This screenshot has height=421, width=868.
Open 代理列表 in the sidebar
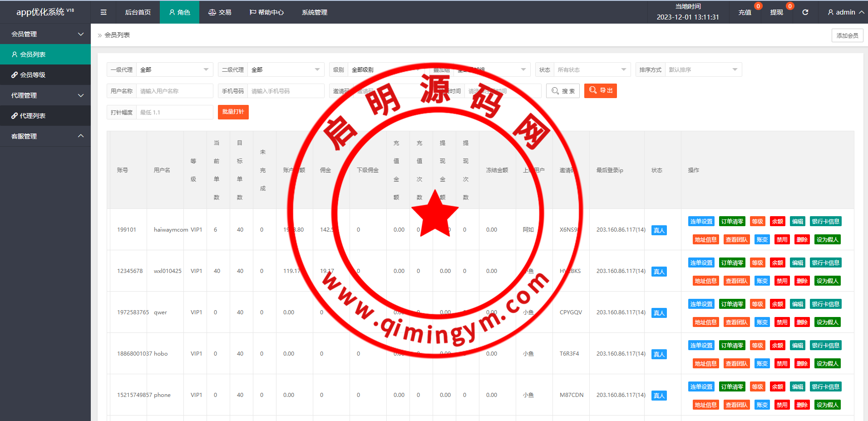coord(45,116)
